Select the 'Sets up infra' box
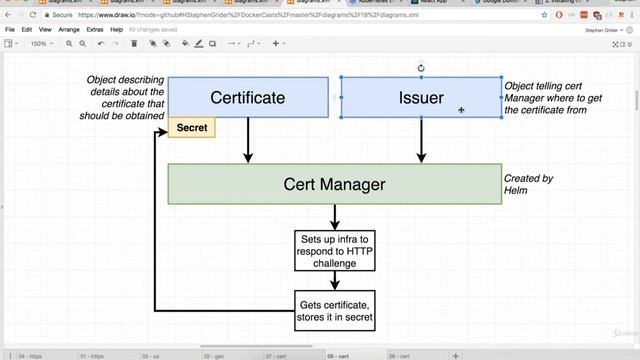Viewport: 640px width, 360px height. pyautogui.click(x=335, y=251)
